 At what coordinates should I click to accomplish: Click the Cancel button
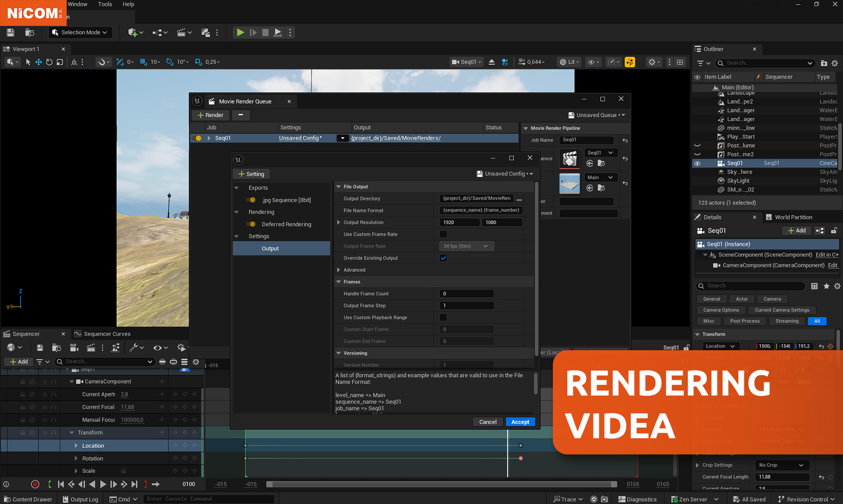[x=488, y=422]
